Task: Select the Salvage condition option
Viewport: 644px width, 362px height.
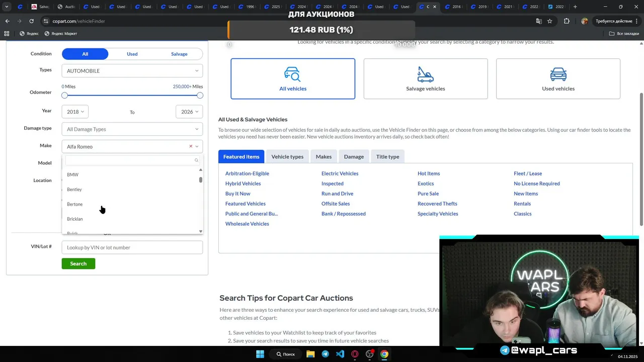Action: [x=179, y=54]
